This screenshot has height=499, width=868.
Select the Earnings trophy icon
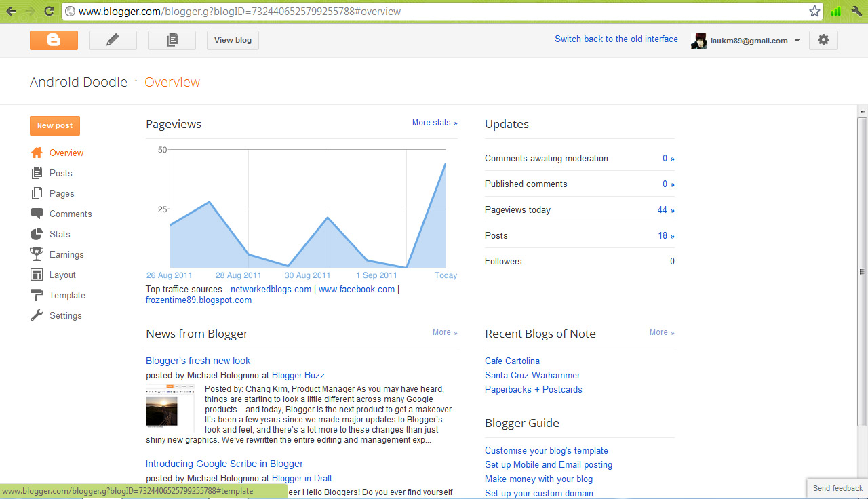[x=36, y=254]
